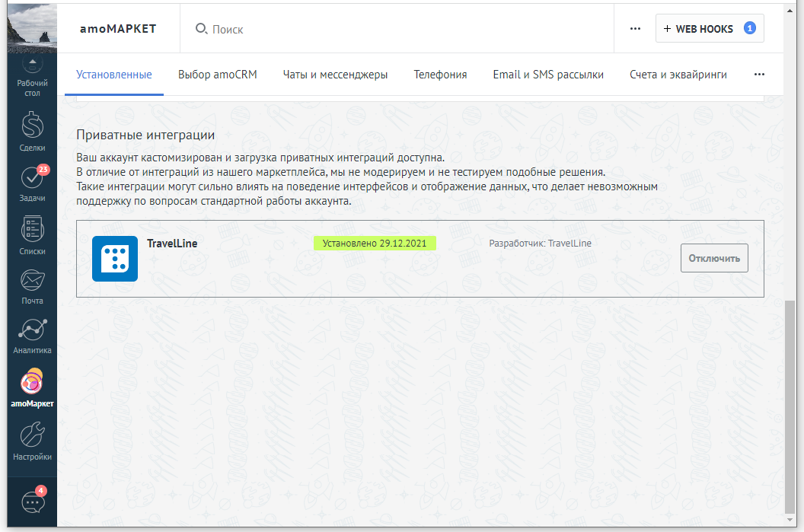This screenshot has width=804, height=532.
Task: Click the Отключить button
Action: (x=714, y=258)
